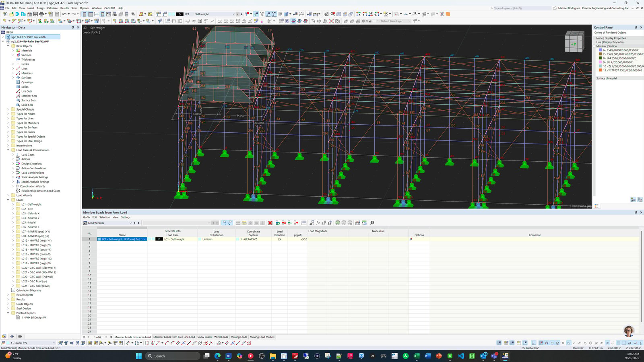Collapse the Loads folder in Navigator
This screenshot has width=644, height=362.
(x=8, y=200)
